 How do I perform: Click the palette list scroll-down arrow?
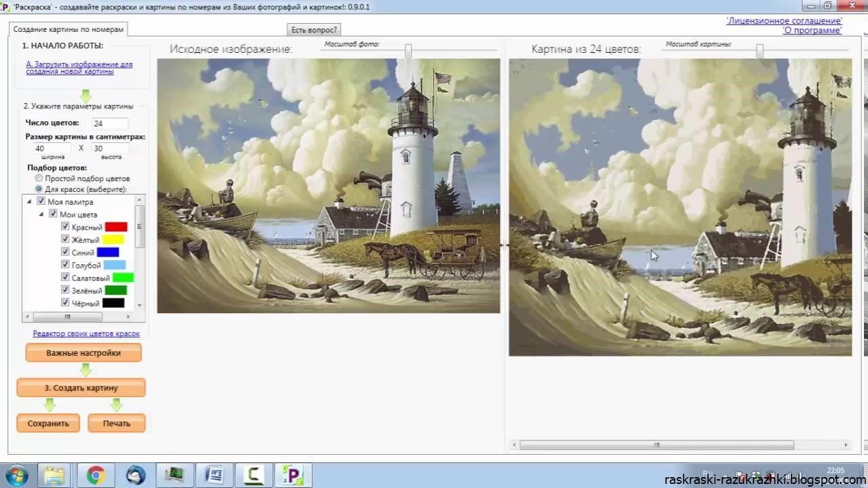(140, 306)
